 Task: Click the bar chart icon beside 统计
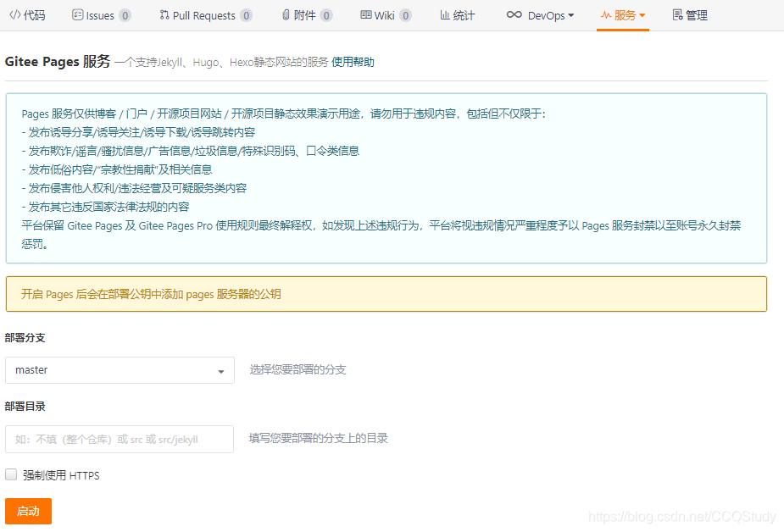(x=444, y=15)
